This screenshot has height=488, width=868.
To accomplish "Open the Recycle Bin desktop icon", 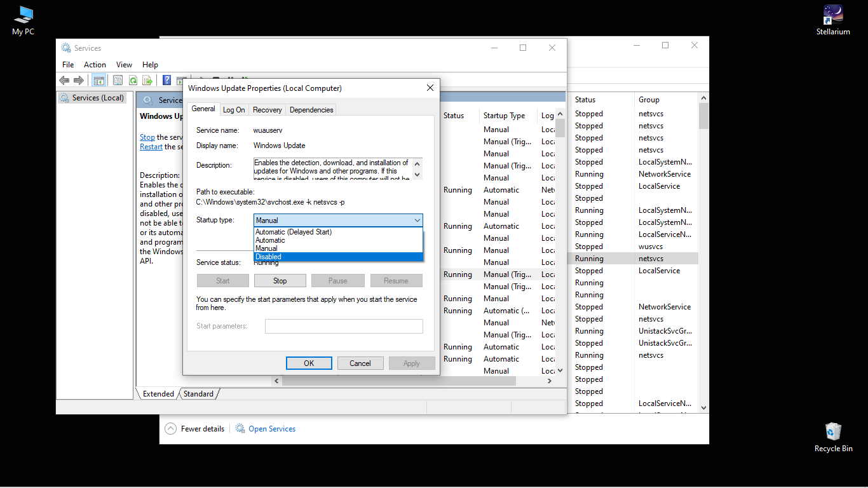I will click(x=833, y=437).
